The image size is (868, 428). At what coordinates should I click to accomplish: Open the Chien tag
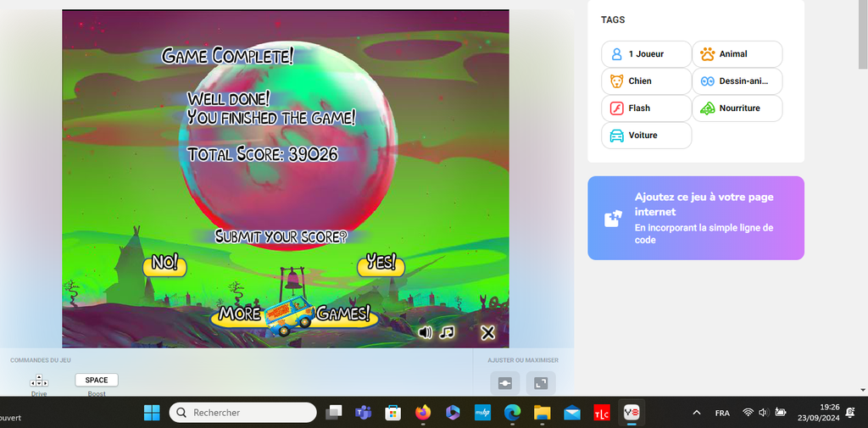pos(646,81)
